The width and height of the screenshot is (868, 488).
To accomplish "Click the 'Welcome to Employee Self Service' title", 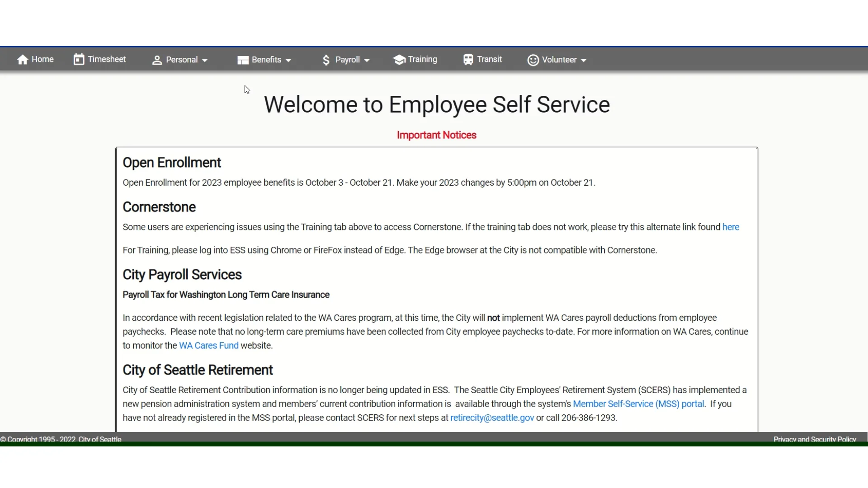I will (x=437, y=105).
